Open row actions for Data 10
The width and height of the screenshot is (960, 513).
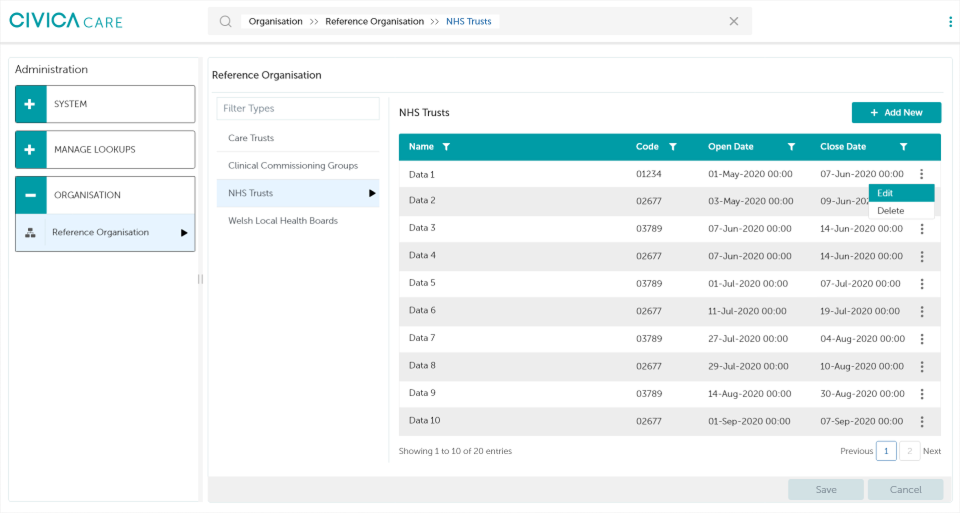[921, 422]
